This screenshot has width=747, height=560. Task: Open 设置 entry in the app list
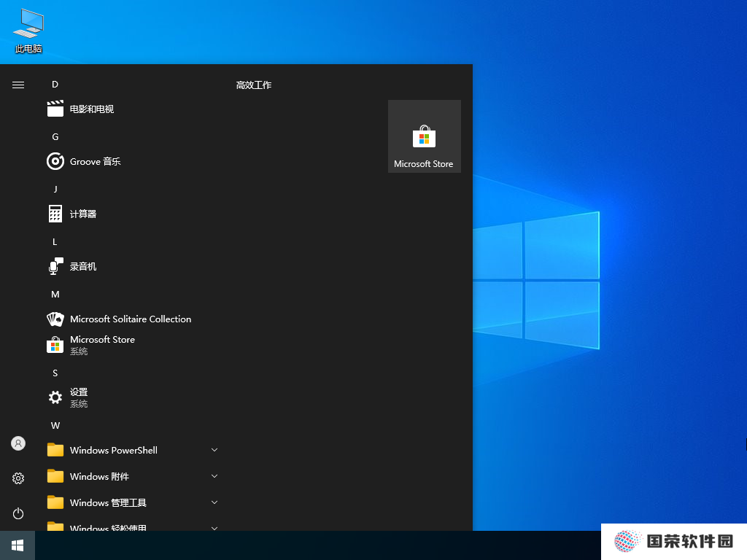(x=133, y=397)
